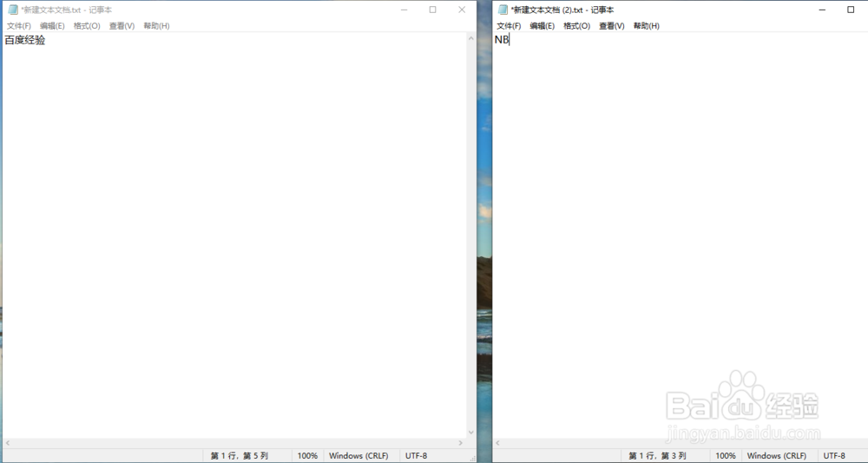This screenshot has height=463, width=868.
Task: Open 编辑(E) menu in left Notepad window
Action: (52, 26)
